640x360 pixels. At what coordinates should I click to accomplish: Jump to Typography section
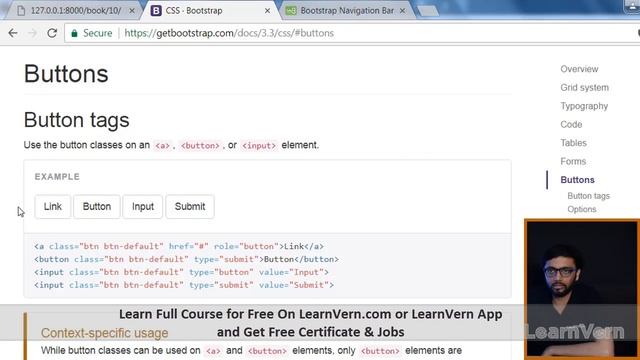tap(584, 106)
